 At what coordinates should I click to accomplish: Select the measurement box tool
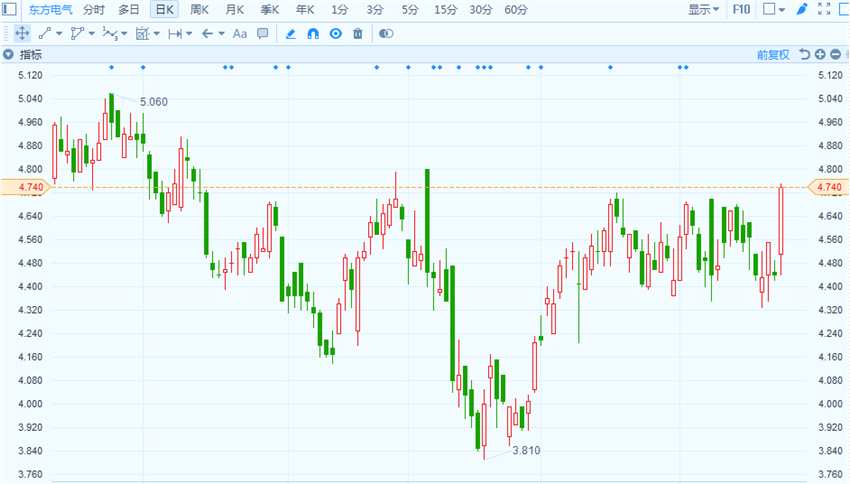click(x=142, y=34)
